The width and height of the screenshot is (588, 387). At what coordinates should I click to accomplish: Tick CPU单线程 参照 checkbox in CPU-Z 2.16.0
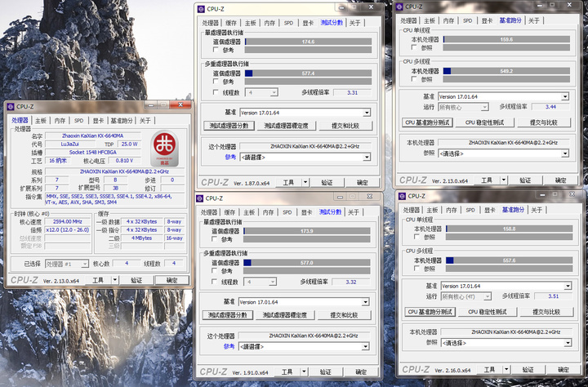coord(416,237)
